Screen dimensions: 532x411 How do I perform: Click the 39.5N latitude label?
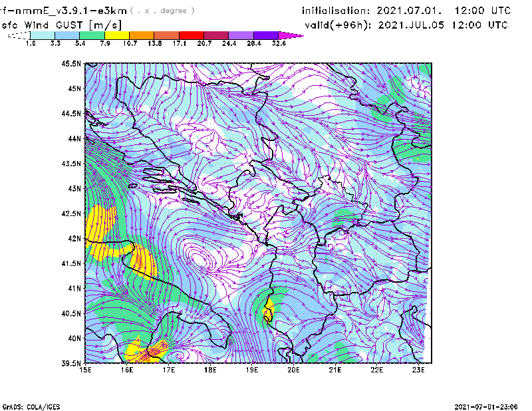coord(71,364)
